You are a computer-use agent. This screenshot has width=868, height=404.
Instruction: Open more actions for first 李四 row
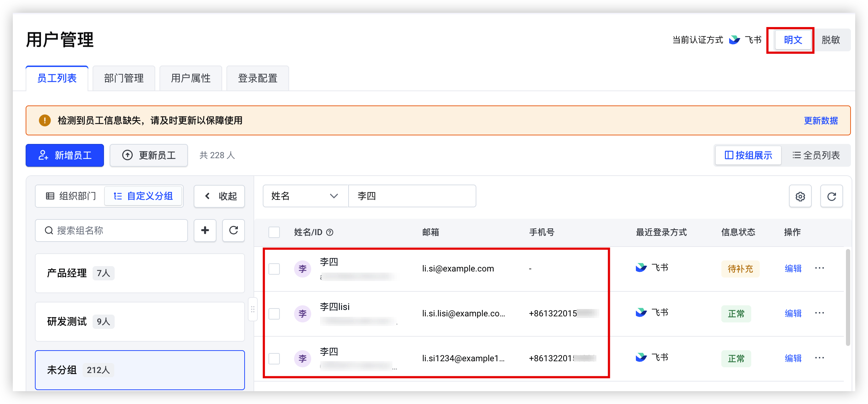click(819, 268)
